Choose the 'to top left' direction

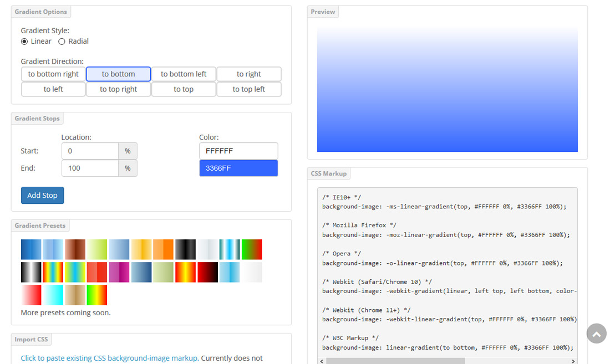tap(249, 89)
